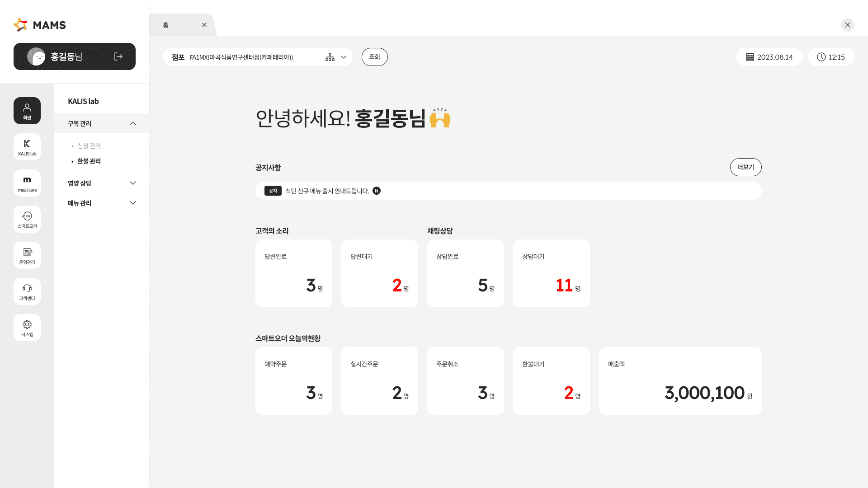Open the 회원 member management section
This screenshot has width=868, height=488.
(27, 110)
